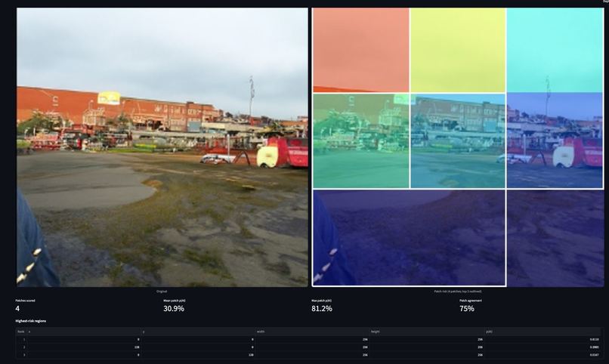The width and height of the screenshot is (609, 364).
Task: Select the 75% Patch agreement value
Action: [x=467, y=309]
